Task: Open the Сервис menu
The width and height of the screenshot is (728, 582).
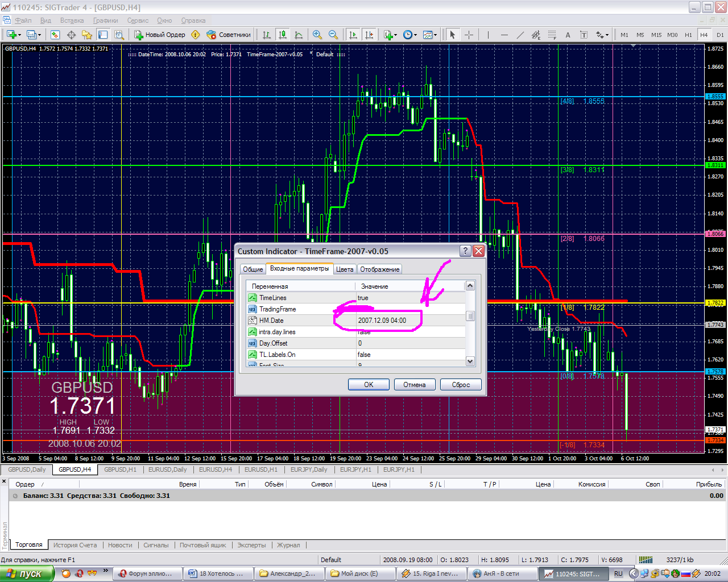Action: [x=138, y=20]
